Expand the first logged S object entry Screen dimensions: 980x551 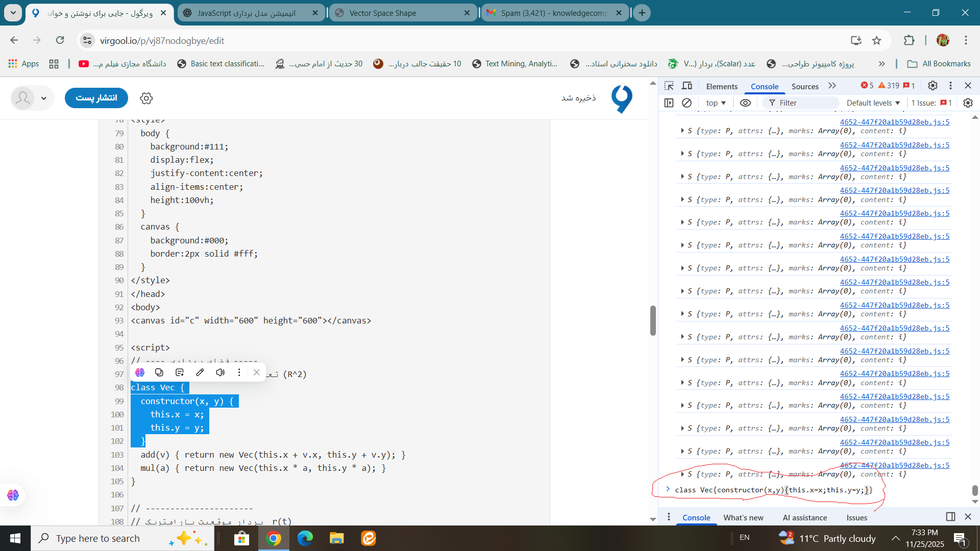pos(682,131)
